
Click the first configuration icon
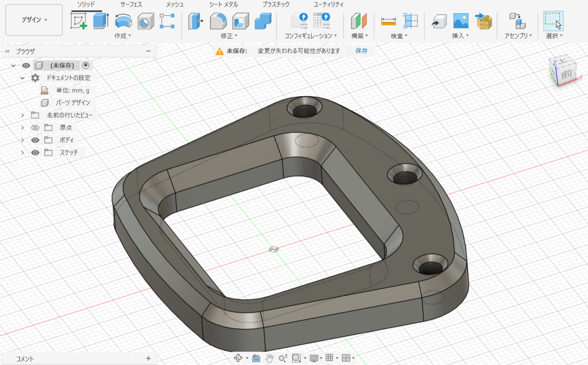tap(299, 21)
